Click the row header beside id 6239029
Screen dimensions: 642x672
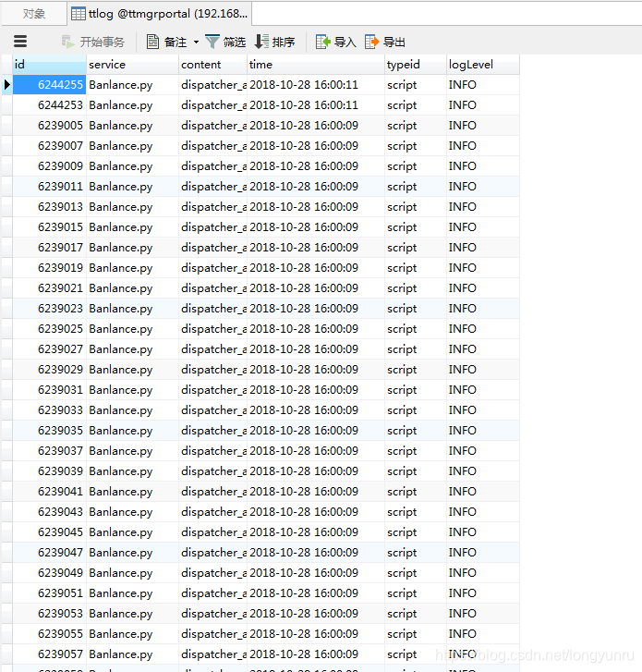6,370
